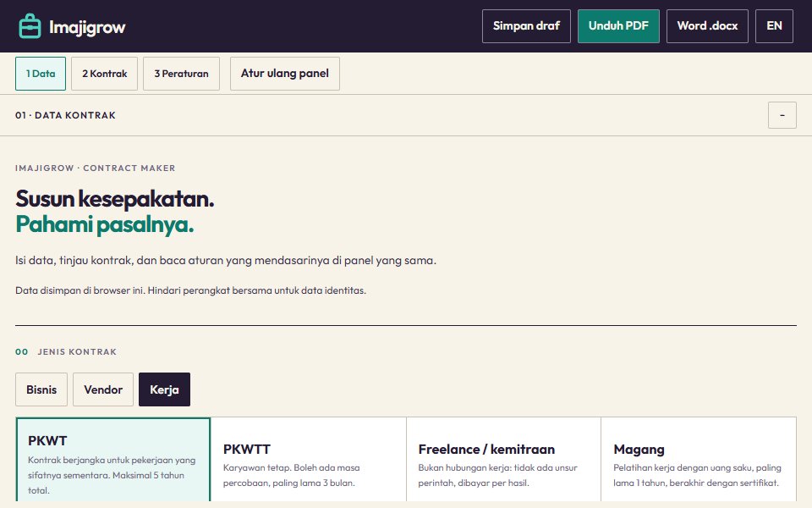The height and width of the screenshot is (508, 812).
Task: Click the 01 · Data Kontrak panel header
Action: click(65, 115)
